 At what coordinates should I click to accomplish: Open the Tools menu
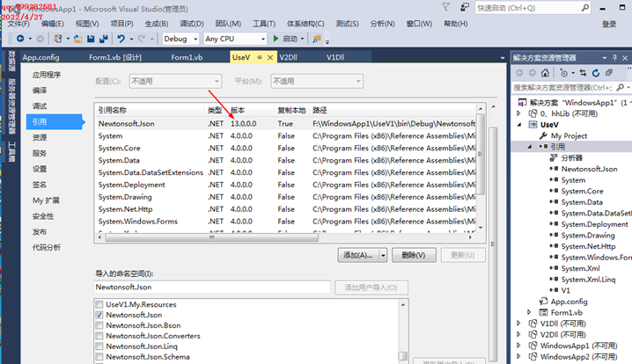[264, 24]
